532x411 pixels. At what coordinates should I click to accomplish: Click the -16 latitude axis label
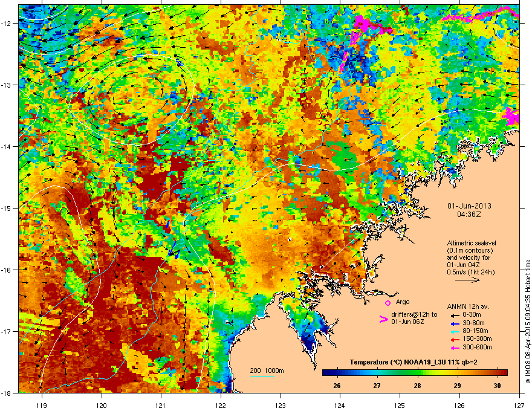7,270
